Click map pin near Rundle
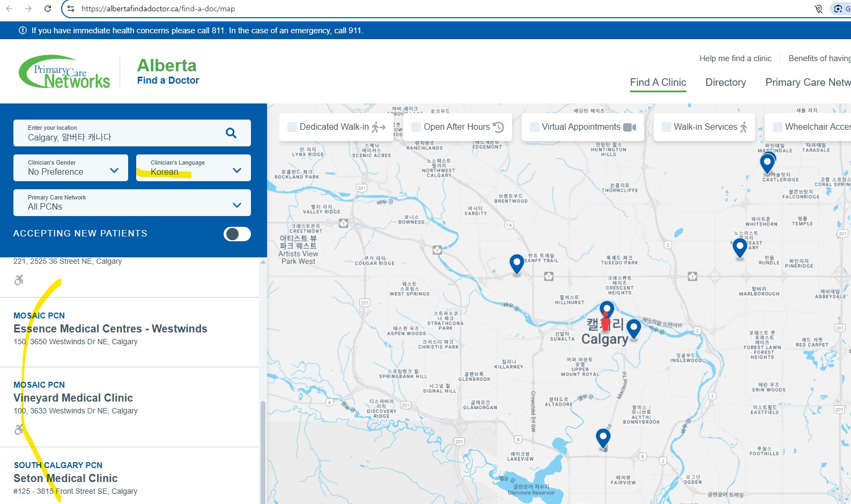The height and width of the screenshot is (504, 851). tap(739, 247)
